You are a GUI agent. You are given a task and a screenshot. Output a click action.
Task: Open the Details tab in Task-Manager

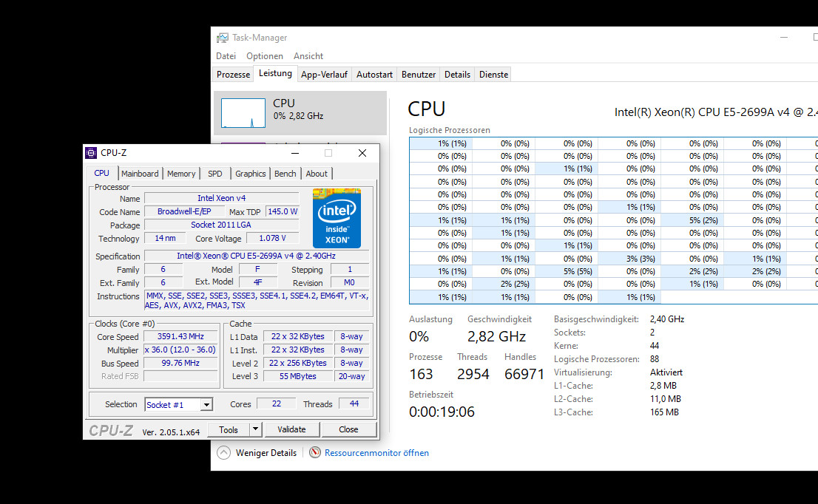[x=457, y=75]
